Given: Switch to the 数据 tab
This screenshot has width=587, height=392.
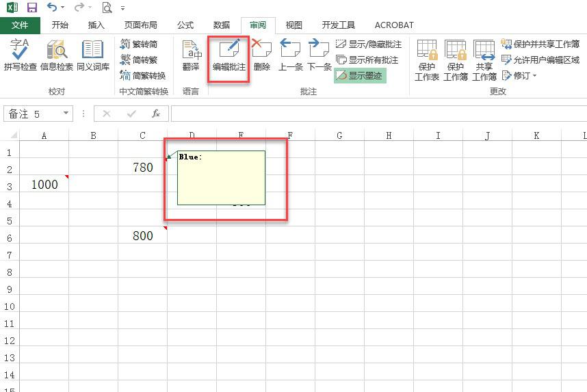Looking at the screenshot, I should coord(222,25).
